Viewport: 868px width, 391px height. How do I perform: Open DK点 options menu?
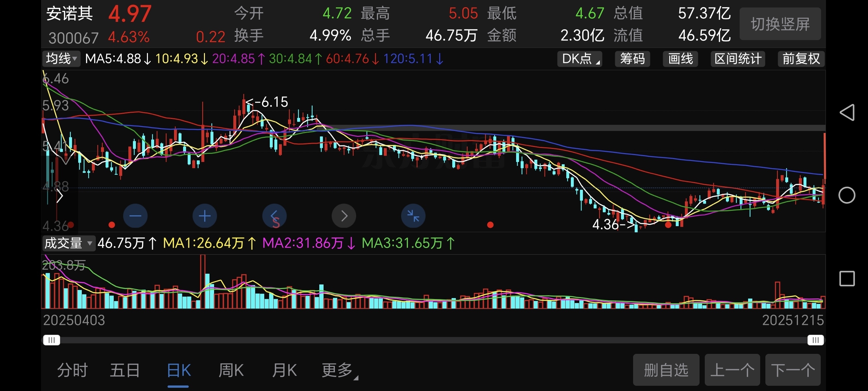580,59
